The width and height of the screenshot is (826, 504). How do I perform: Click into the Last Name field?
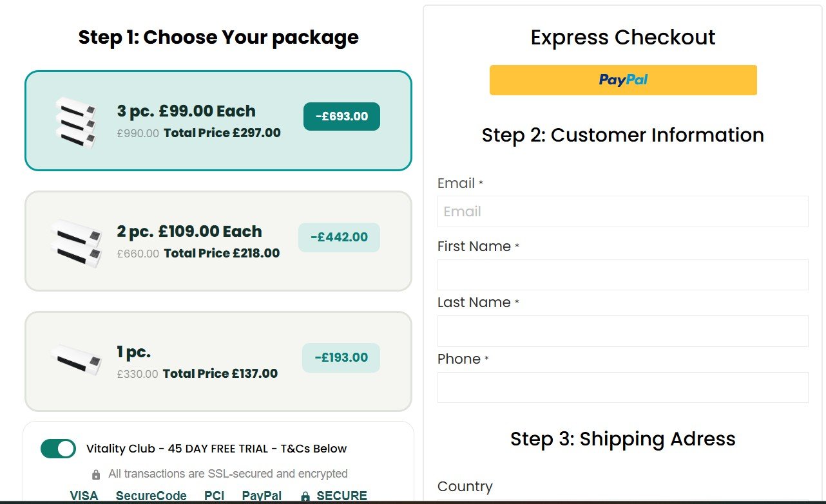(x=622, y=331)
